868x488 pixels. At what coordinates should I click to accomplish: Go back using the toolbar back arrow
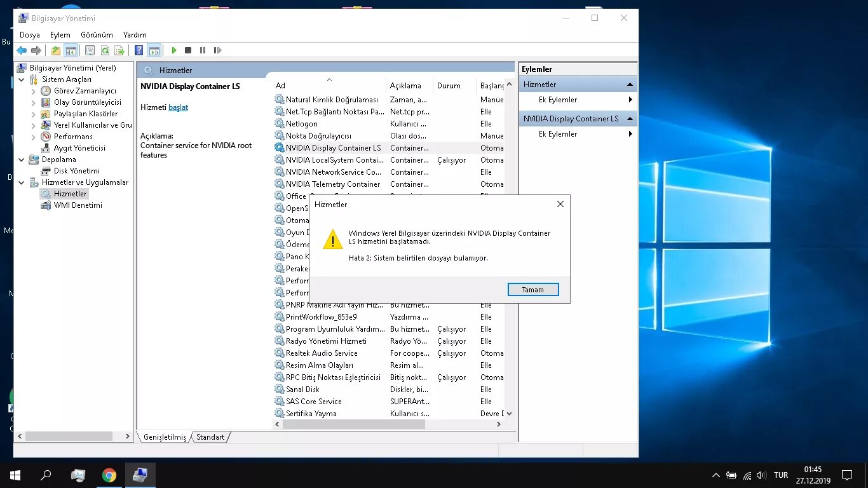tap(22, 50)
